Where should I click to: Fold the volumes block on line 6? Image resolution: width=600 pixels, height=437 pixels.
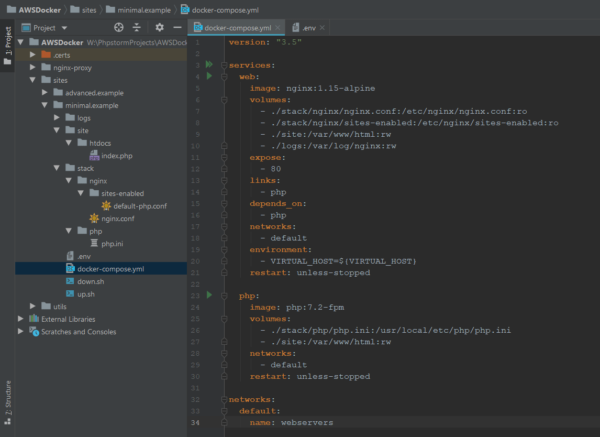[x=224, y=100]
